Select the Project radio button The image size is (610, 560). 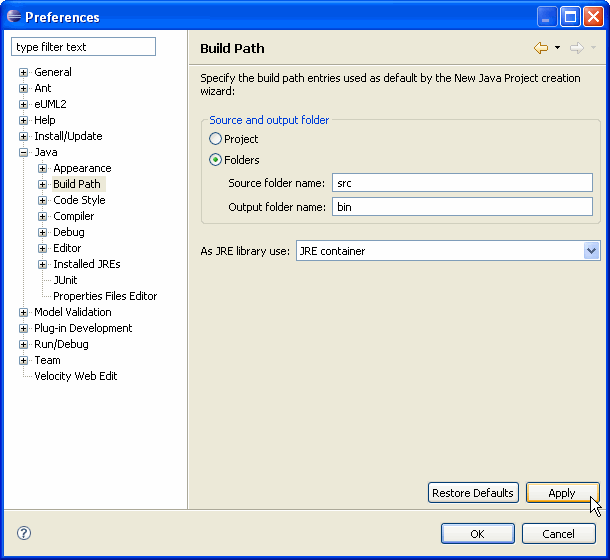point(215,139)
